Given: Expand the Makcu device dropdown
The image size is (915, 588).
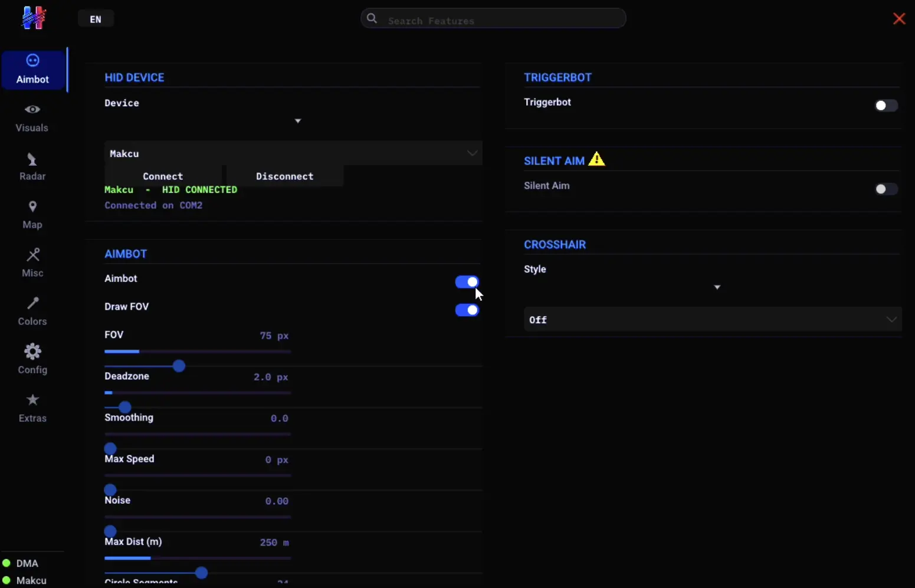Looking at the screenshot, I should [293, 153].
